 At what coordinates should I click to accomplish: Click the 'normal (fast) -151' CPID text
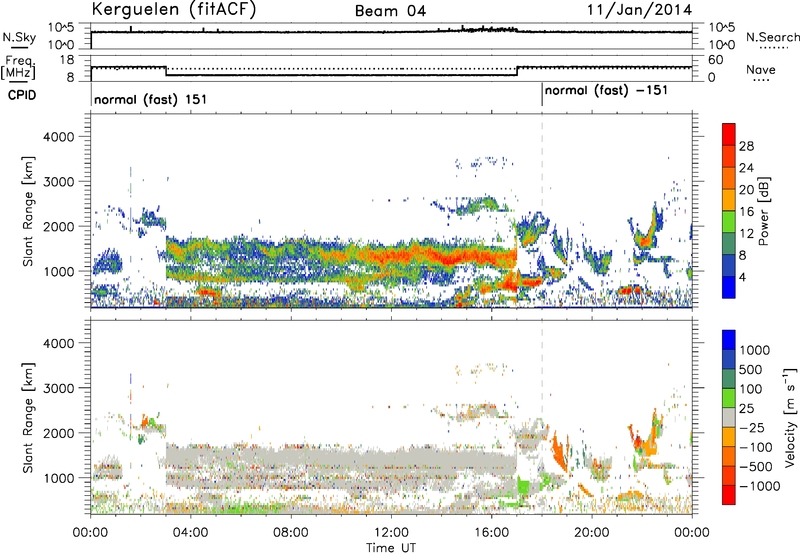tap(606, 91)
